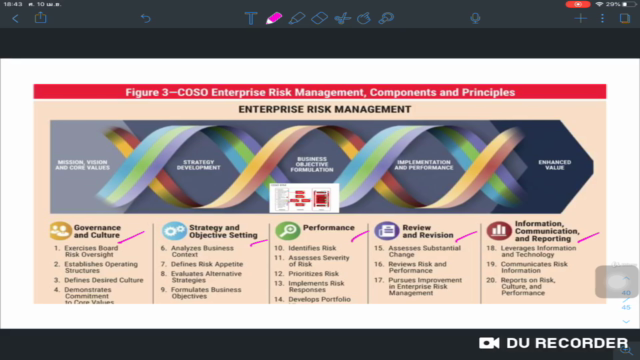Click 'Reviews Risk and Performance' text
640x360 pixels.
417,267
